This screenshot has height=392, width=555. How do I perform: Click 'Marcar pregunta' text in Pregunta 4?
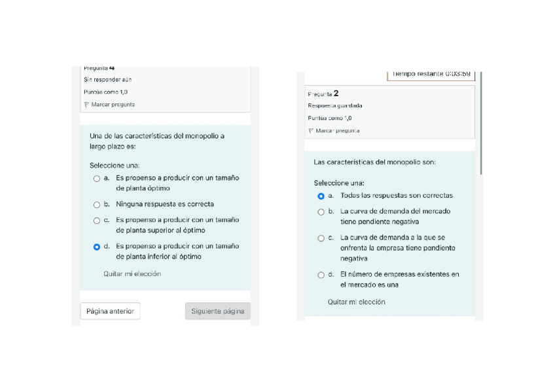pos(113,105)
